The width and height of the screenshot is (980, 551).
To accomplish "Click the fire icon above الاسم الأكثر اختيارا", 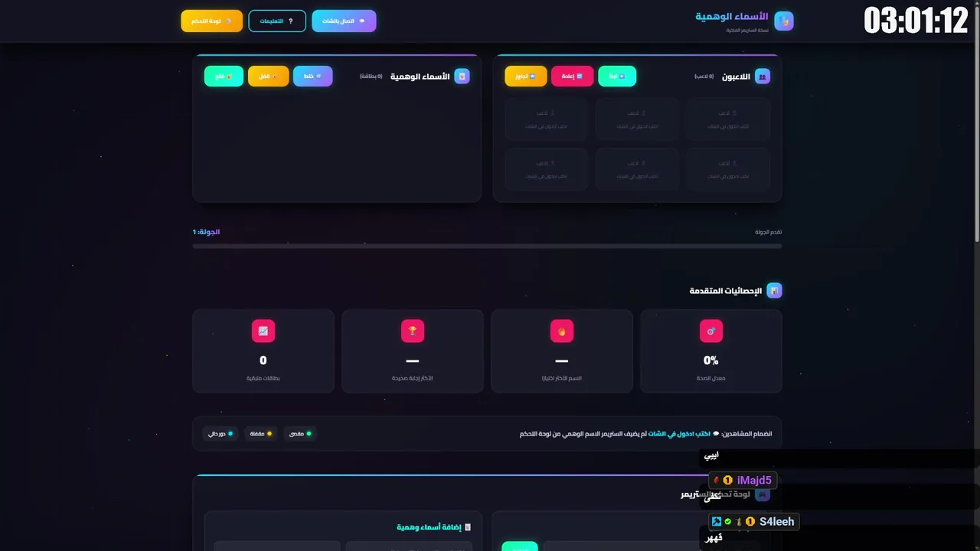I will (x=562, y=331).
